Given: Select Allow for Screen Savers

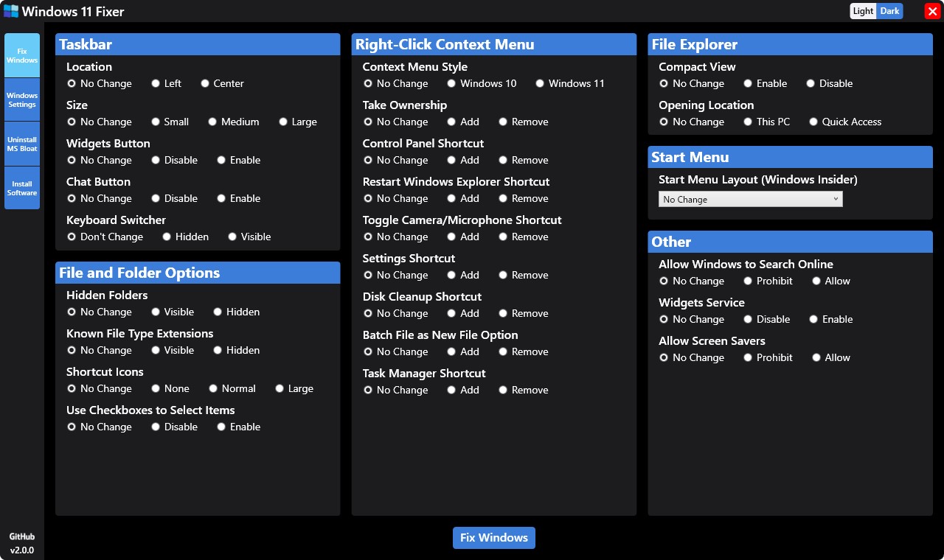Looking at the screenshot, I should pyautogui.click(x=831, y=357).
